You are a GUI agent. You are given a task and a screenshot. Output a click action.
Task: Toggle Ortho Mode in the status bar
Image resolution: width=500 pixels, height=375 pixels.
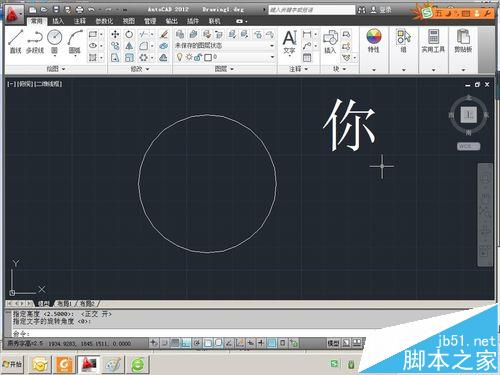(186, 343)
